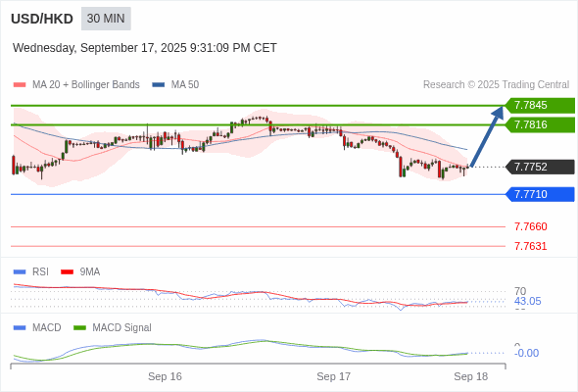Click the Sep 18 date marker
Image resolution: width=578 pixels, height=392 pixels.
(471, 376)
